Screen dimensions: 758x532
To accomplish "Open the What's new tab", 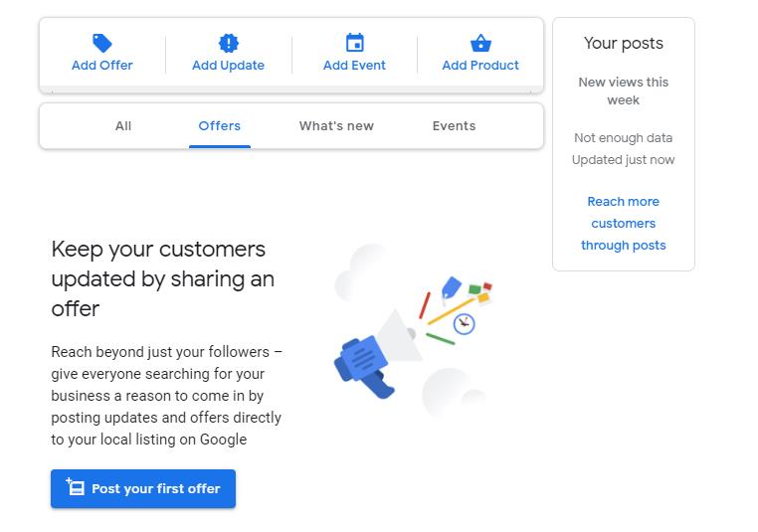I will pyautogui.click(x=336, y=126).
